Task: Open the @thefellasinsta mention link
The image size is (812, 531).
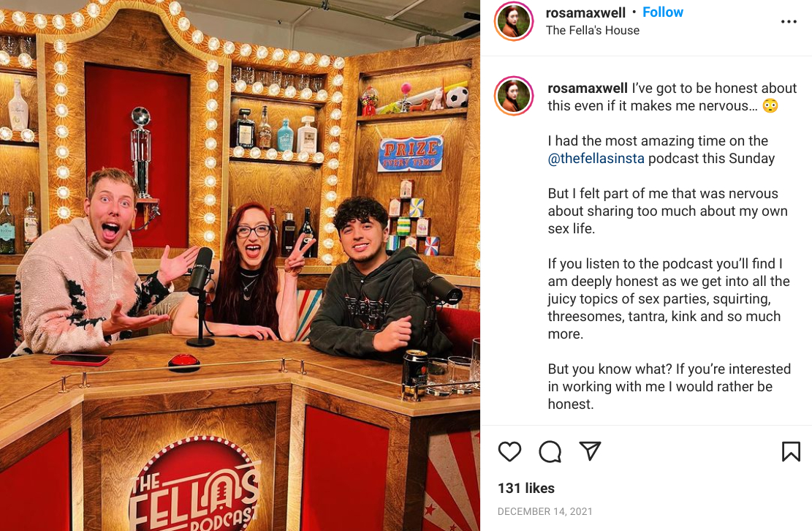Action: pos(596,159)
